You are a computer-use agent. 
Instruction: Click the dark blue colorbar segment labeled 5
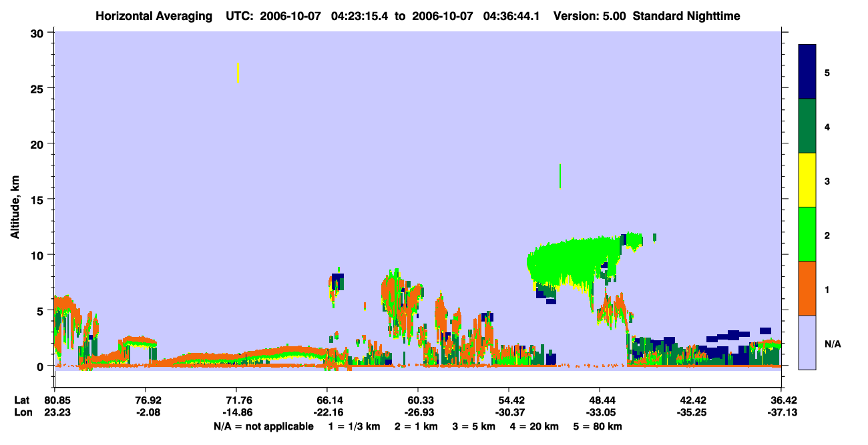[x=807, y=72]
